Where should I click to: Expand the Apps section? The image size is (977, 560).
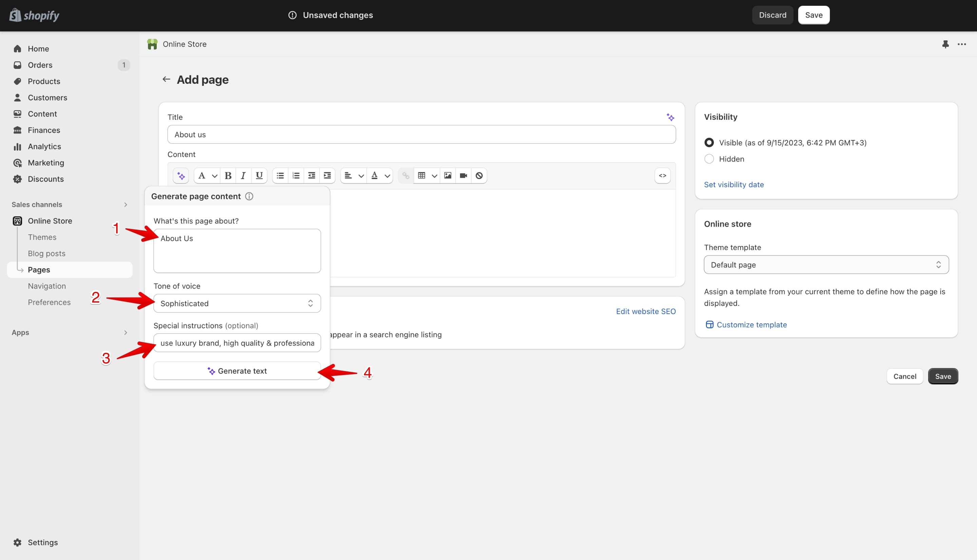tap(126, 332)
